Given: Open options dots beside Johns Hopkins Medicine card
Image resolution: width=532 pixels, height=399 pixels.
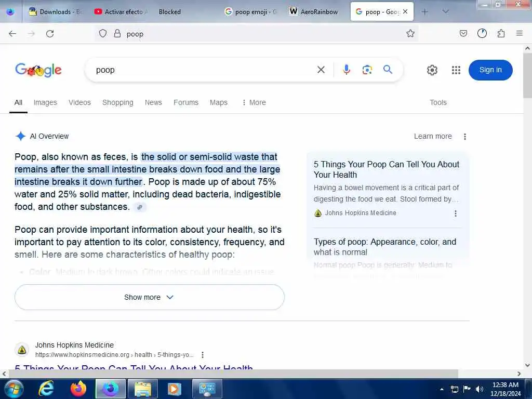Looking at the screenshot, I should coord(456,214).
